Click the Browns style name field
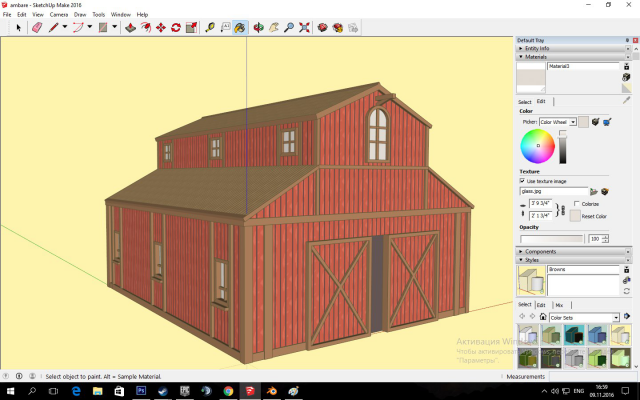The height and width of the screenshot is (400, 640). [x=583, y=269]
